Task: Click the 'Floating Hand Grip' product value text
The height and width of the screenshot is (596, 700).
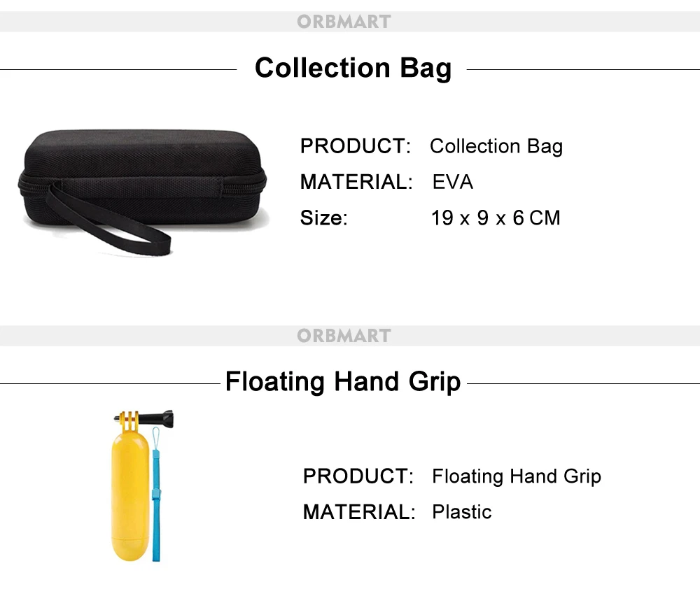Action: point(516,477)
